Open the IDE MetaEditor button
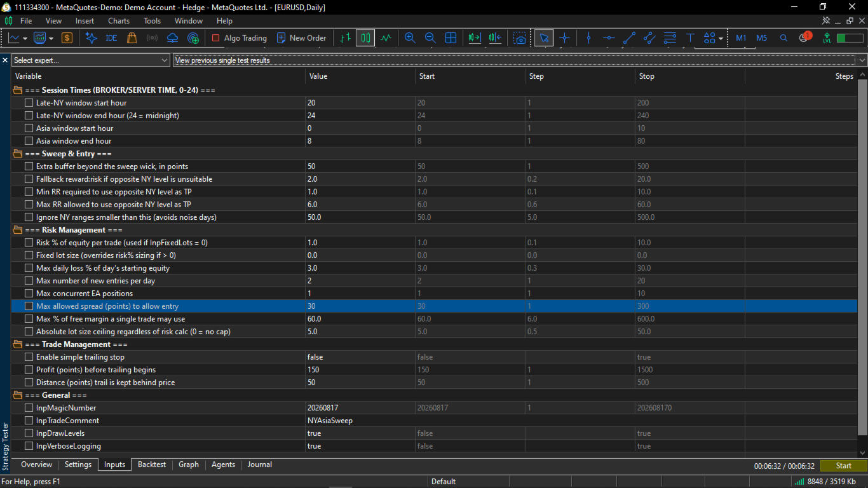Screen dimensions: 868x488 point(111,38)
